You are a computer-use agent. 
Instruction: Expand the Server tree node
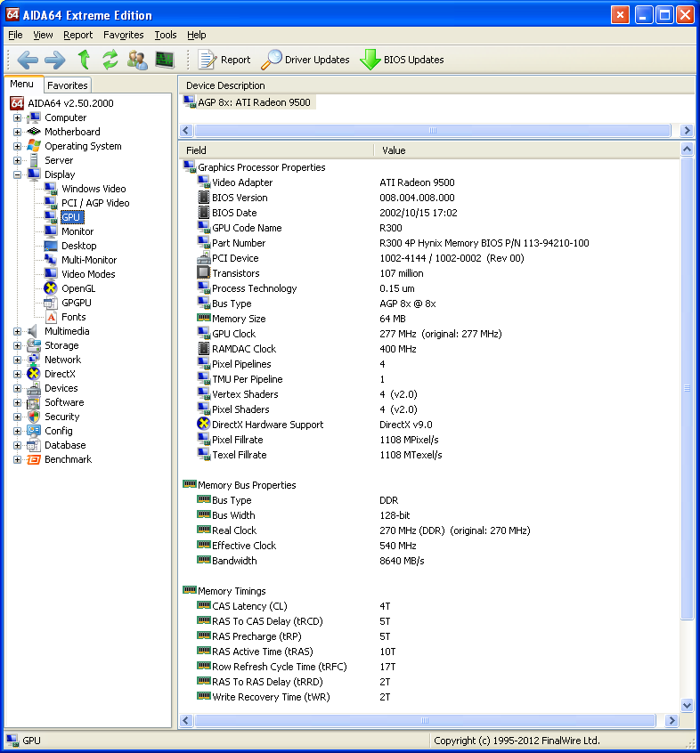click(17, 160)
